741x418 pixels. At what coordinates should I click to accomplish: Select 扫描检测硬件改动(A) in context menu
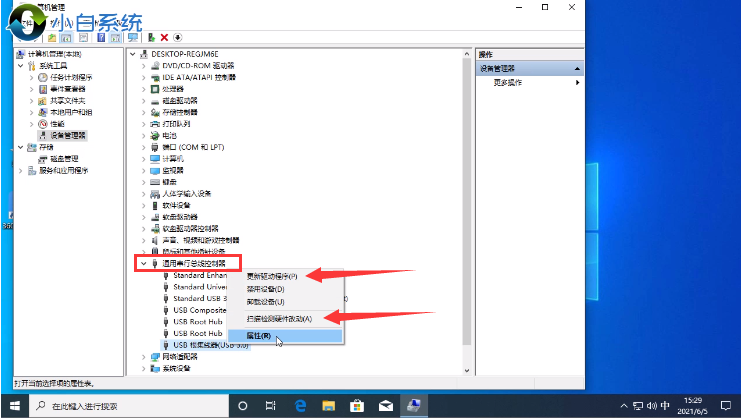[279, 318]
